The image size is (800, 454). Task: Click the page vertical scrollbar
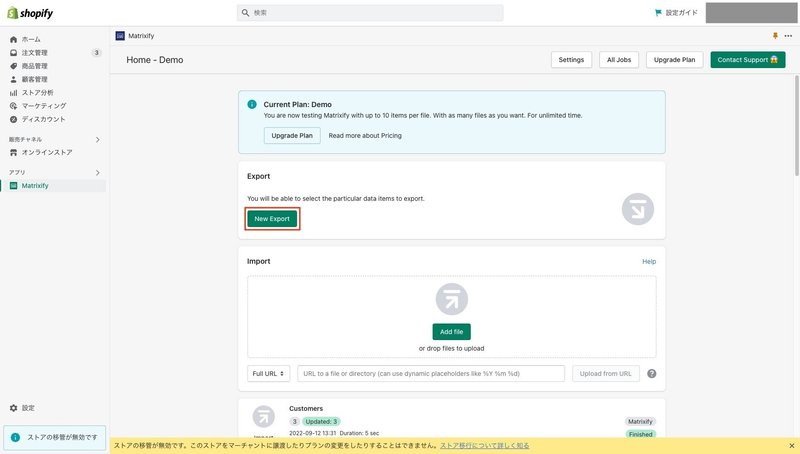pos(797,126)
